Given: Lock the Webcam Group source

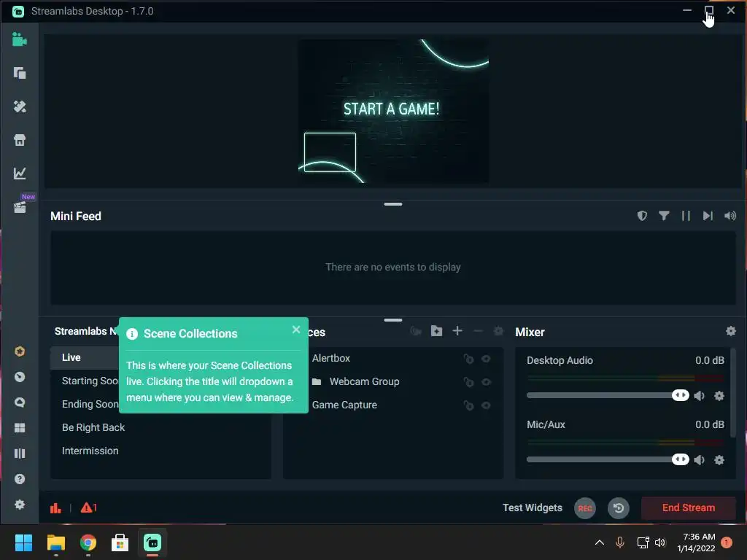Looking at the screenshot, I should pyautogui.click(x=469, y=382).
